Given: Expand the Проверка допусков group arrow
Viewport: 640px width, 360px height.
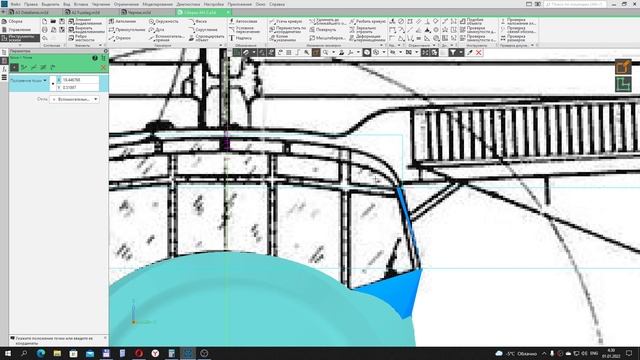Looking at the screenshot, I should [x=532, y=45].
